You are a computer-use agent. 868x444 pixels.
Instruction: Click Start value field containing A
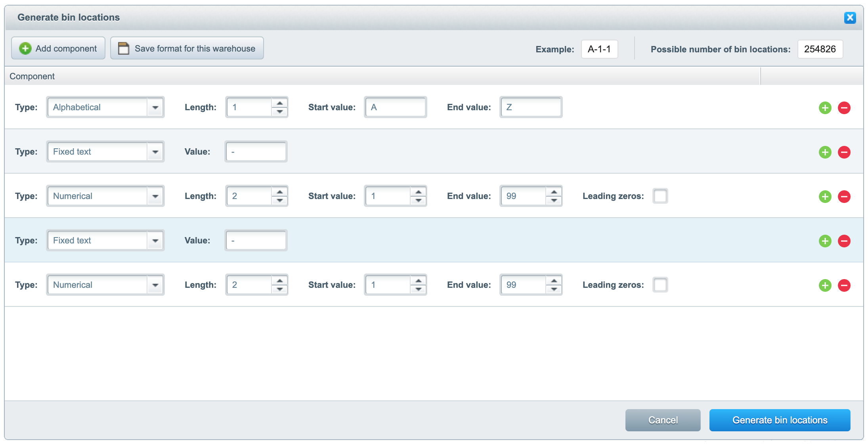[395, 107]
